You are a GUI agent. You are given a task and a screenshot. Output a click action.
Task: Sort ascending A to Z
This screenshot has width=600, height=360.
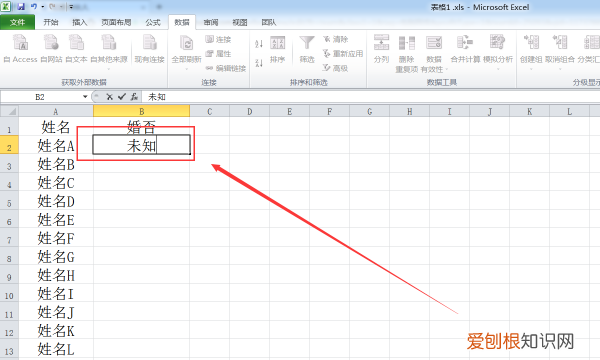[259, 44]
